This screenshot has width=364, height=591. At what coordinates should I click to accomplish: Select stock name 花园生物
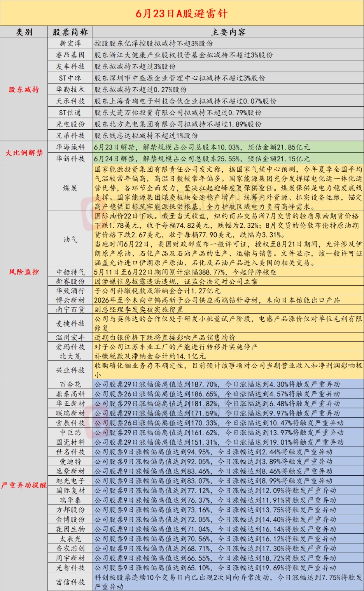coord(70,529)
